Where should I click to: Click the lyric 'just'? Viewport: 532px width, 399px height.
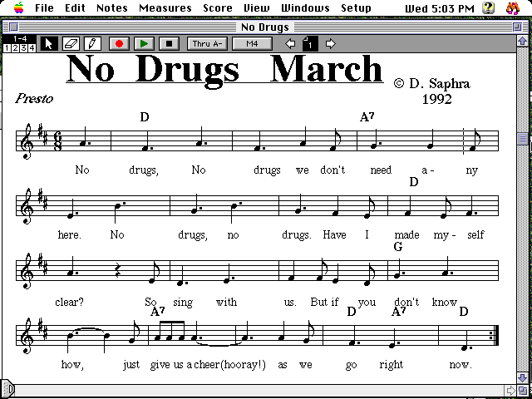[x=131, y=365]
